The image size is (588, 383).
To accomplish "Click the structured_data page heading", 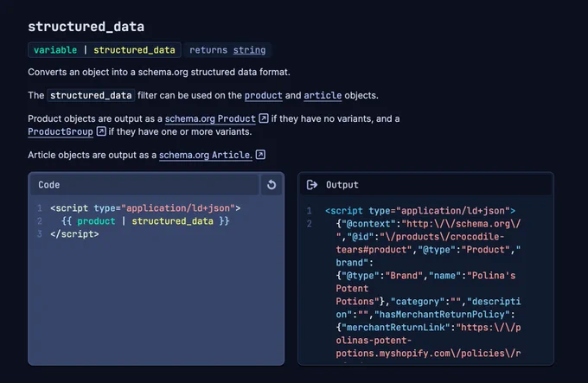I will (x=86, y=27).
